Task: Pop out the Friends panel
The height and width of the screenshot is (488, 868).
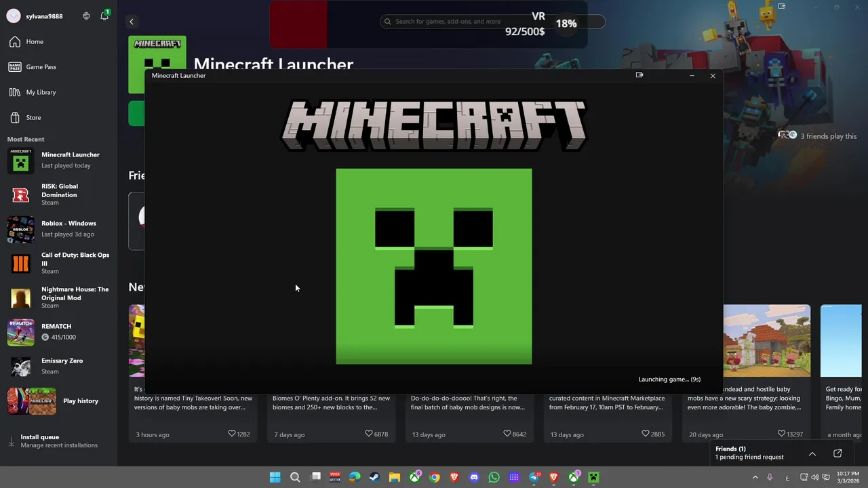Action: point(837,453)
